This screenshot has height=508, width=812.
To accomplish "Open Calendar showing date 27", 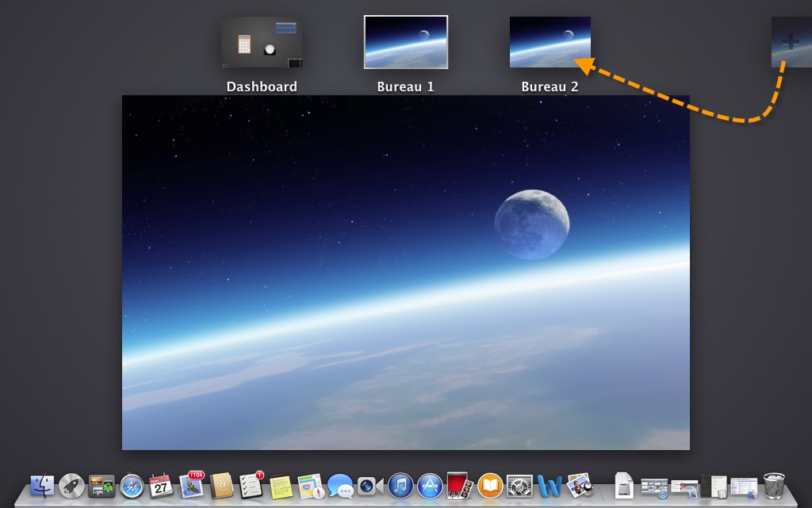I will [x=161, y=485].
